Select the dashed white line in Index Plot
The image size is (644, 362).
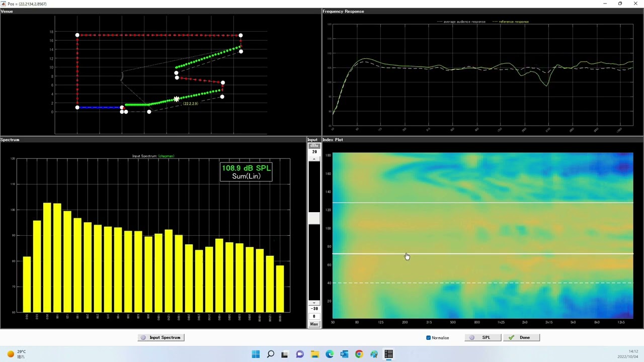(x=482, y=283)
